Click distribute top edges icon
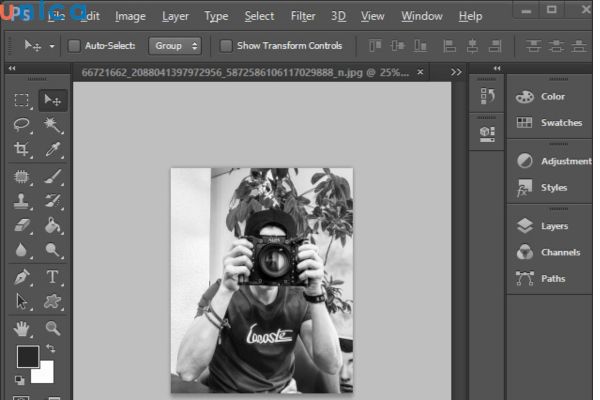 tap(533, 46)
